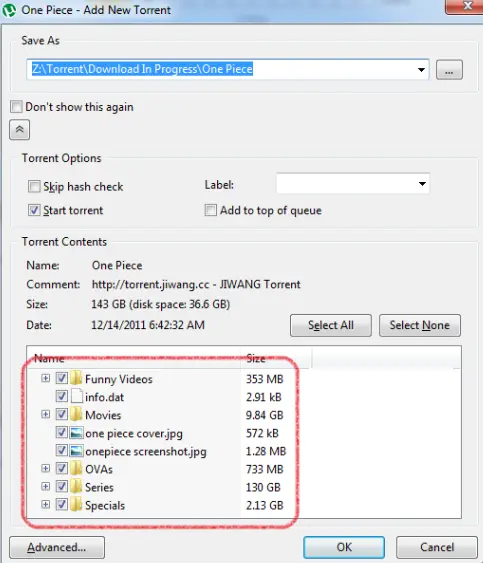
Task: Collapse options with the double-chevron button
Action: [x=19, y=130]
